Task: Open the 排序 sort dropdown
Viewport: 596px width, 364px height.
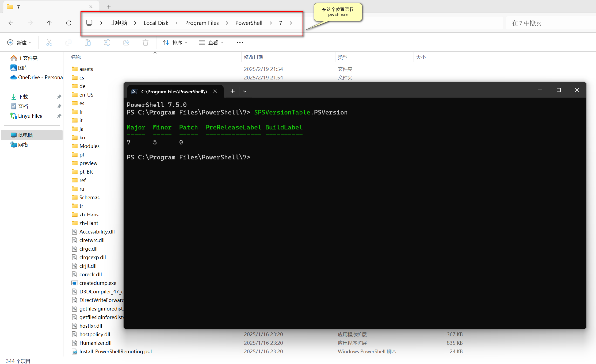Action: click(175, 43)
